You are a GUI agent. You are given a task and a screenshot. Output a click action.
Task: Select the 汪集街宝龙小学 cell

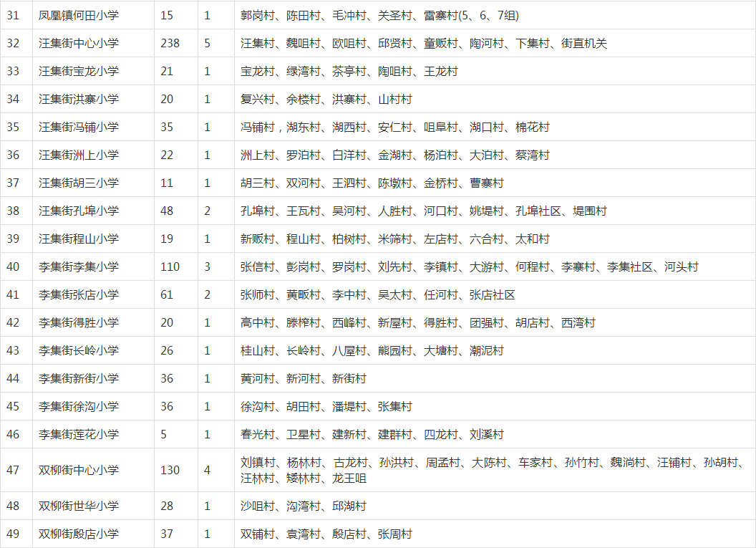(79, 71)
